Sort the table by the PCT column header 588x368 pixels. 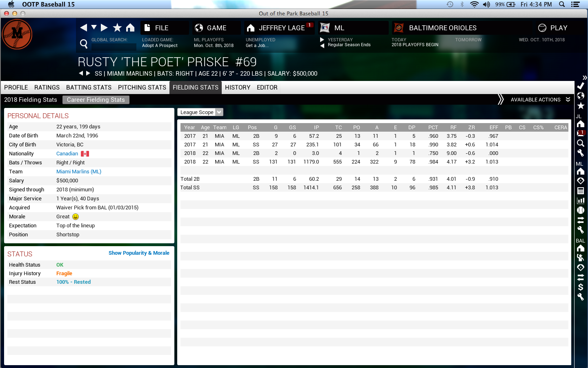[x=433, y=128]
